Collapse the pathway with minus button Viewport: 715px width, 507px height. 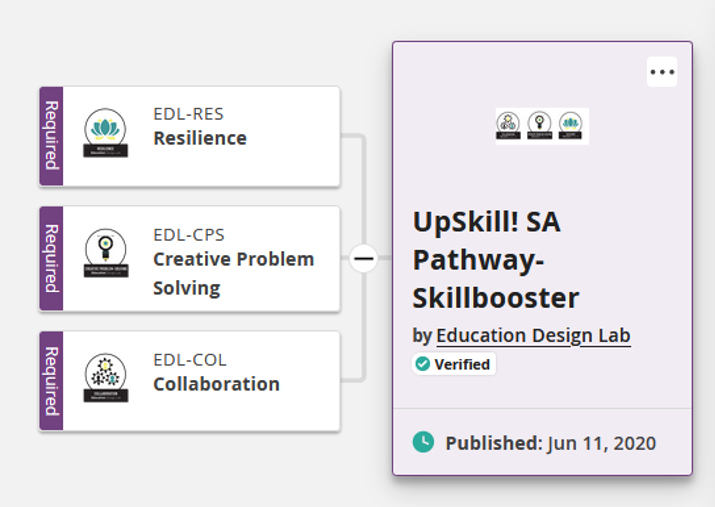363,259
